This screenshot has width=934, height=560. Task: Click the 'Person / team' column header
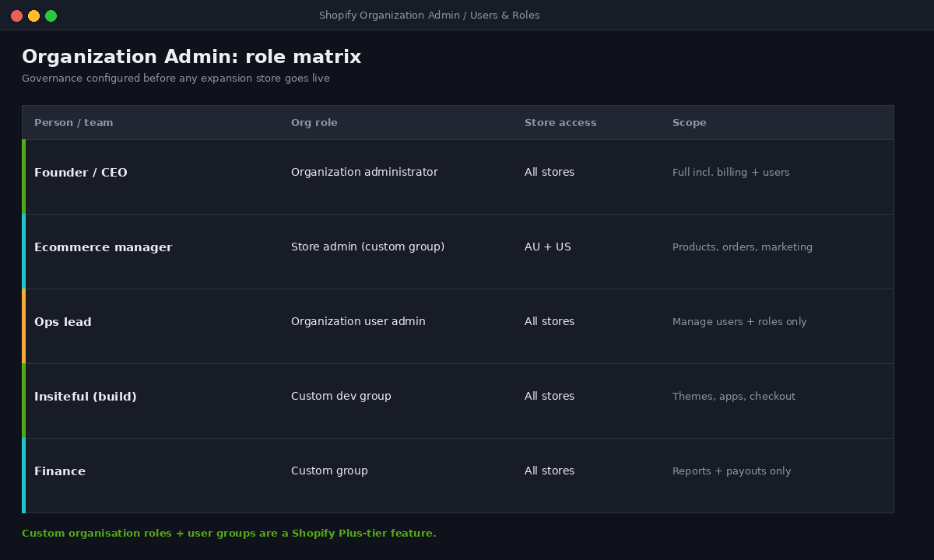[x=74, y=123]
